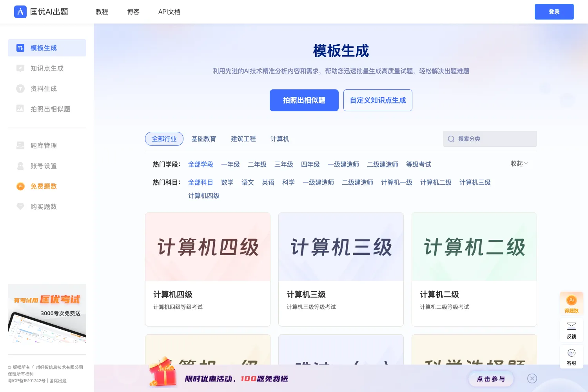Select the 资料生成 sidebar icon
Image resolution: width=588 pixels, height=392 pixels.
[20, 89]
